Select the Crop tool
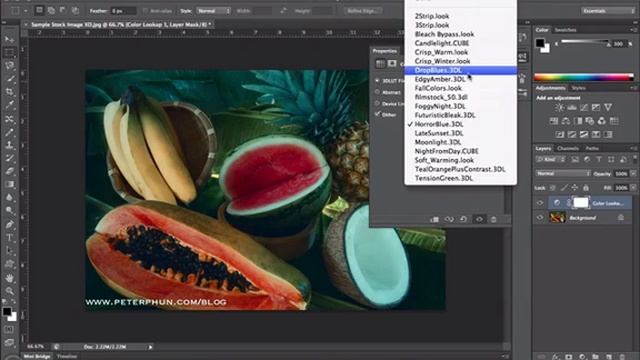Viewport: 640px width, 360px height. tap(9, 92)
